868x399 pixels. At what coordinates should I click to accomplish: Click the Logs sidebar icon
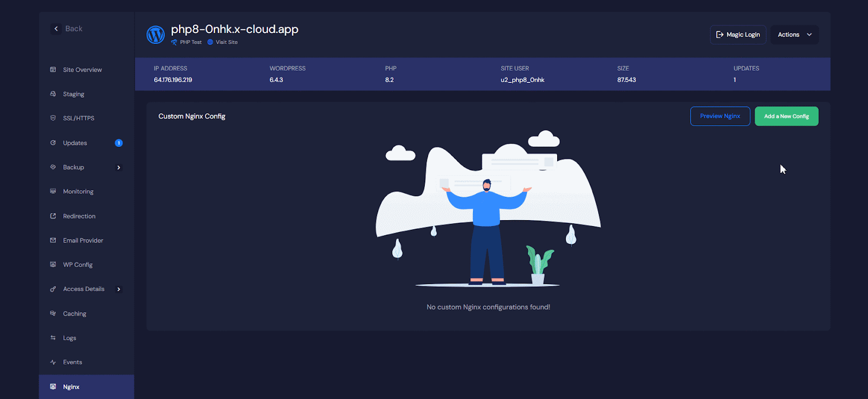53,338
